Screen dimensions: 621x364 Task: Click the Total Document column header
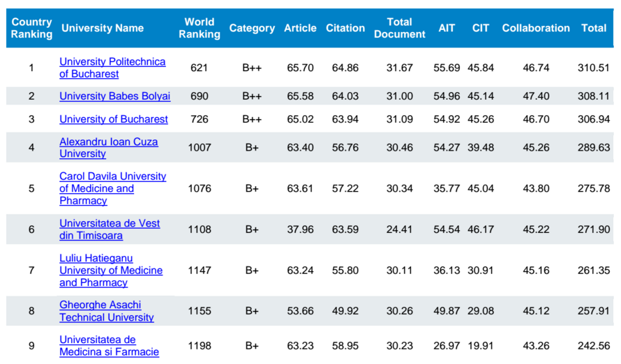tap(400, 28)
